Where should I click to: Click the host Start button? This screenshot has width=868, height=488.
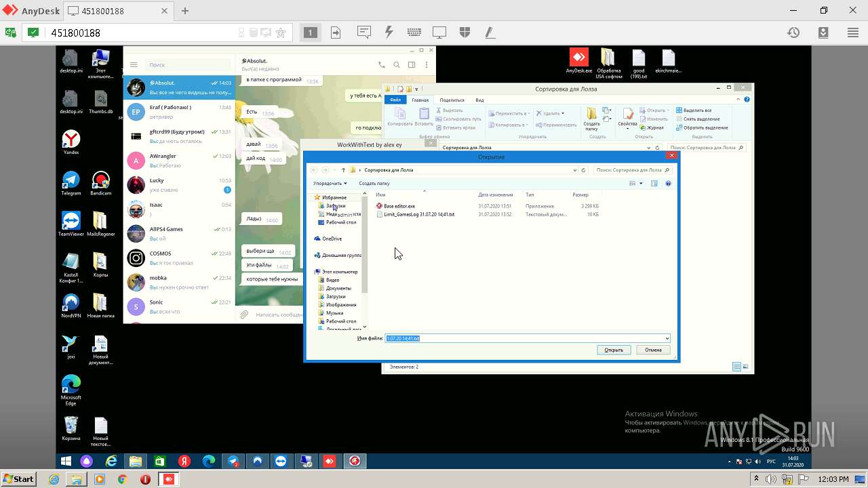click(x=18, y=479)
